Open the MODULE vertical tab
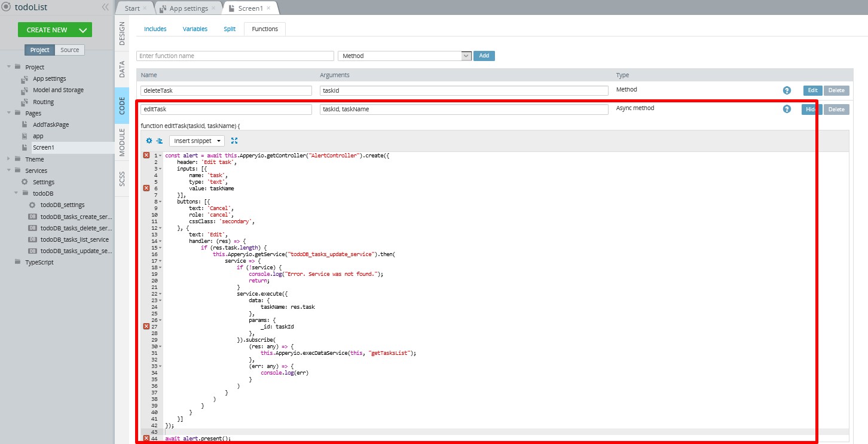This screenshot has width=868, height=444. click(x=122, y=142)
